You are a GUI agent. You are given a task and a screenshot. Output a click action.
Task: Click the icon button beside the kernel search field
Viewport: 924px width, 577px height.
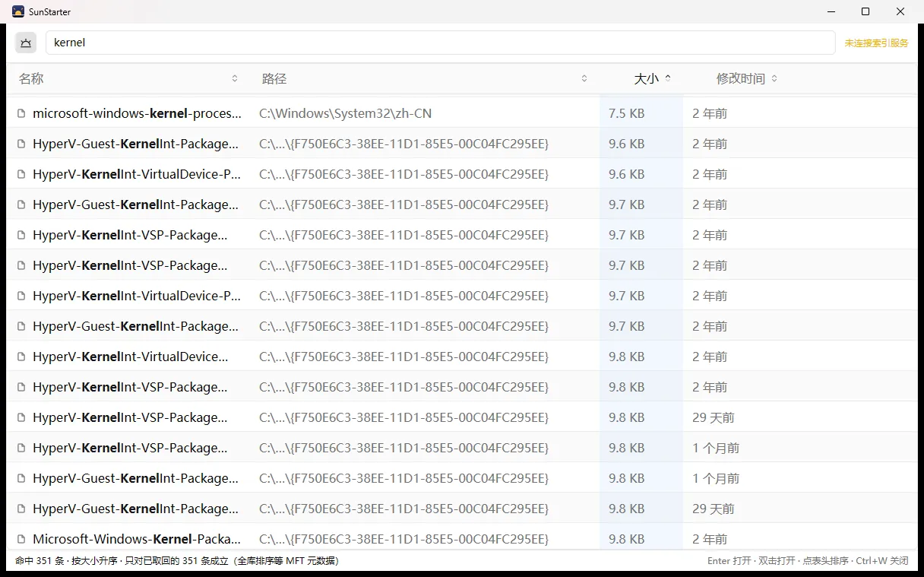(26, 43)
